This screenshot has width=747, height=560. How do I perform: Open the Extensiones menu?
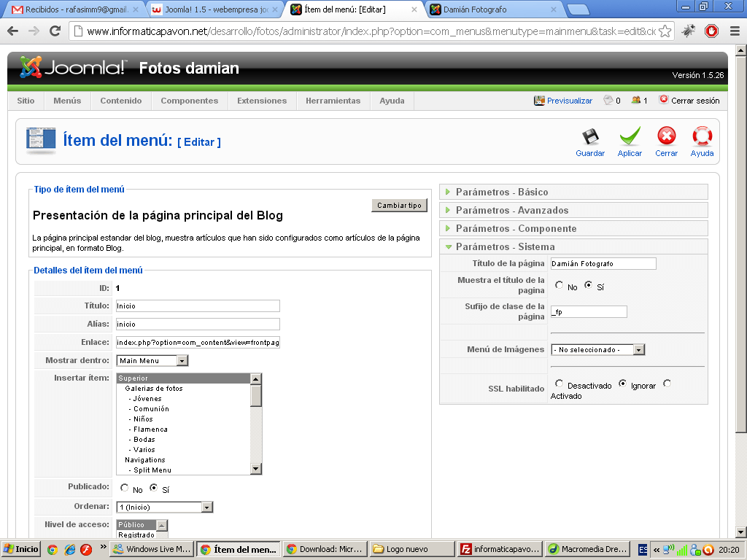click(x=262, y=101)
